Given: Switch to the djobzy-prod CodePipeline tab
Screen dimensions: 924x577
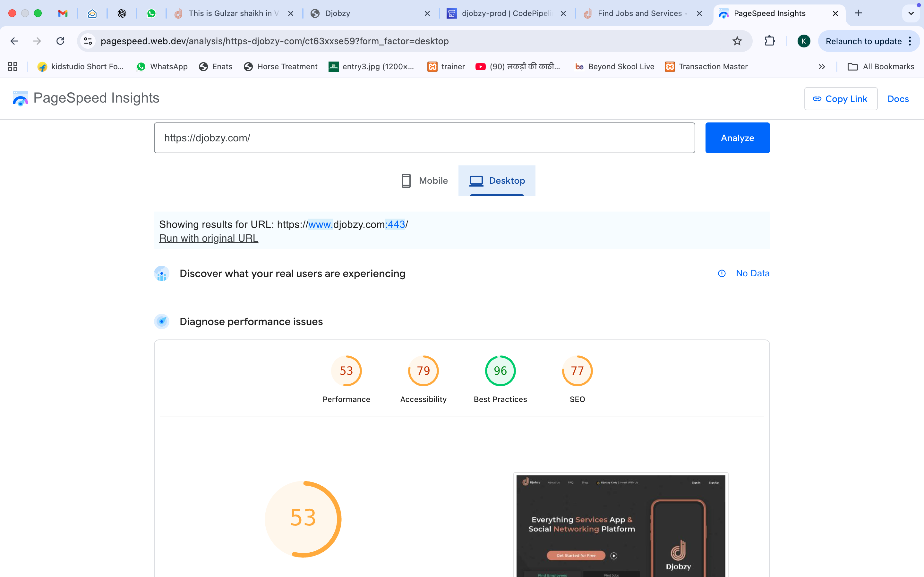Looking at the screenshot, I should coord(506,13).
